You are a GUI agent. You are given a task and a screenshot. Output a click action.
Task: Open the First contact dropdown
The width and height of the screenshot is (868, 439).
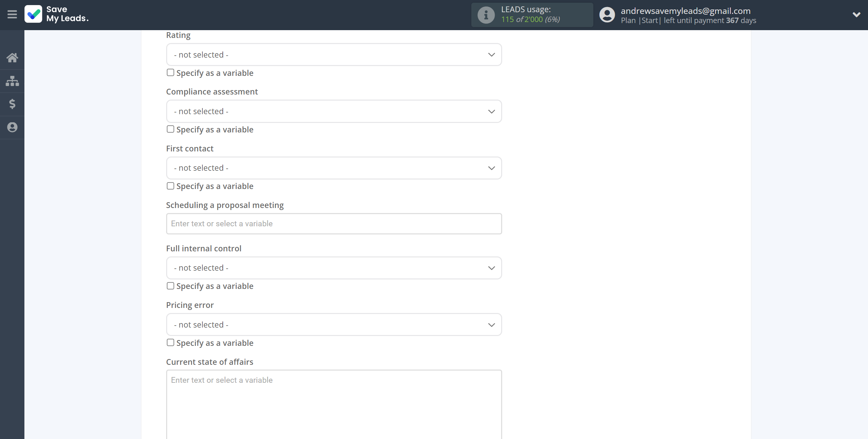pos(334,168)
